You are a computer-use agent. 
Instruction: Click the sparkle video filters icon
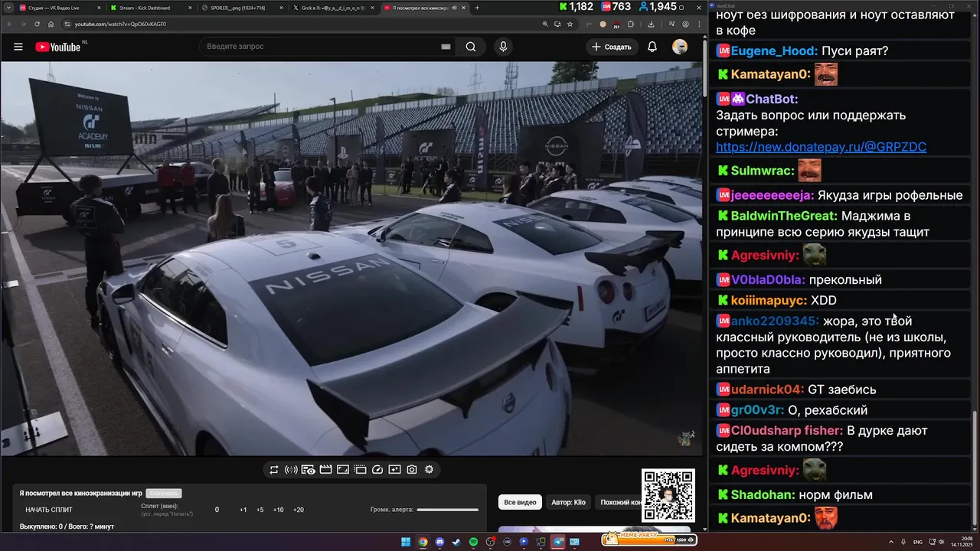[x=394, y=470]
